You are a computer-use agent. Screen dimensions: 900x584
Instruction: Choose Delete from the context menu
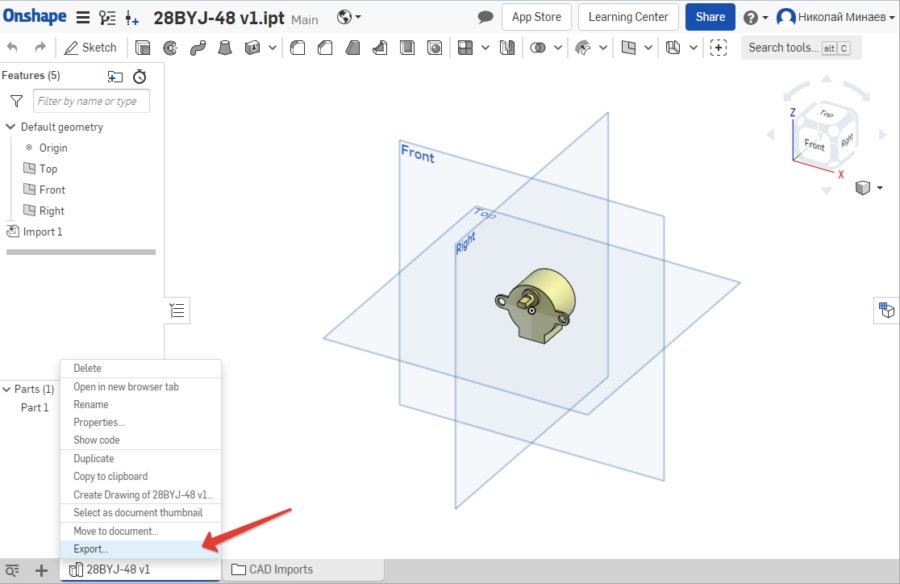point(141,369)
